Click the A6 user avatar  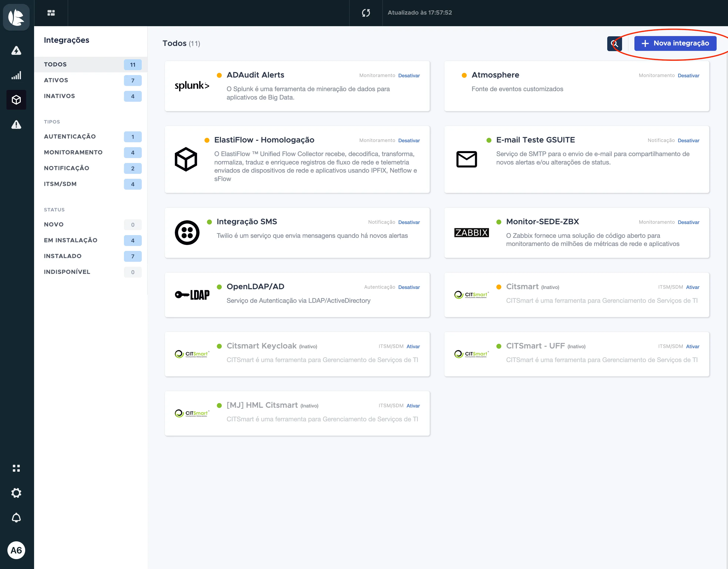click(x=16, y=550)
